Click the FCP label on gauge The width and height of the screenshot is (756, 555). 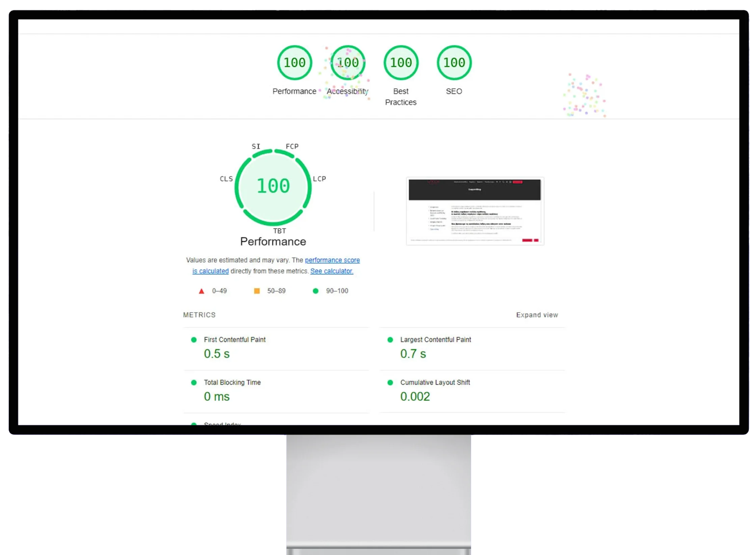point(292,146)
